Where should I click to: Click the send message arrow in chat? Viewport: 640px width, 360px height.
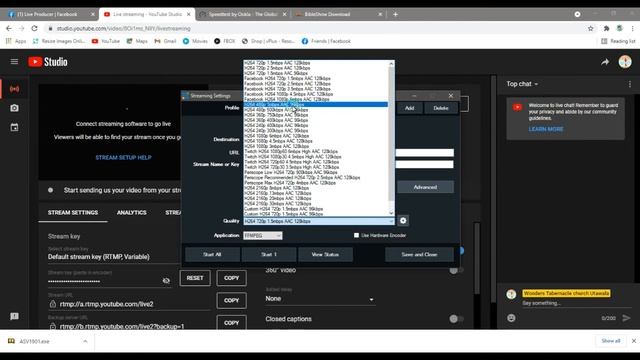tap(626, 318)
